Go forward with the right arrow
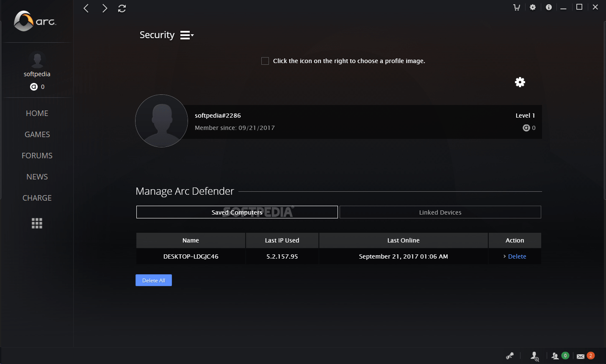Screen dimensions: 606x364 pos(105,8)
